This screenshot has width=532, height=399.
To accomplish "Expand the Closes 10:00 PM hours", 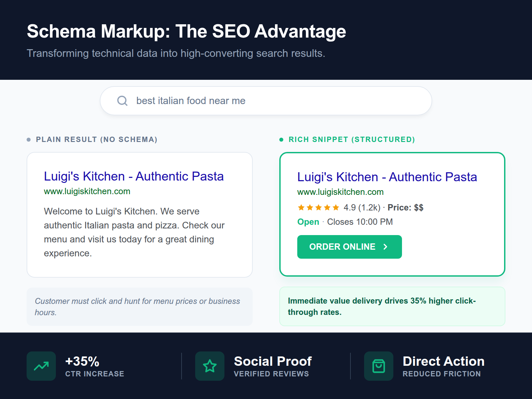I will point(359,222).
